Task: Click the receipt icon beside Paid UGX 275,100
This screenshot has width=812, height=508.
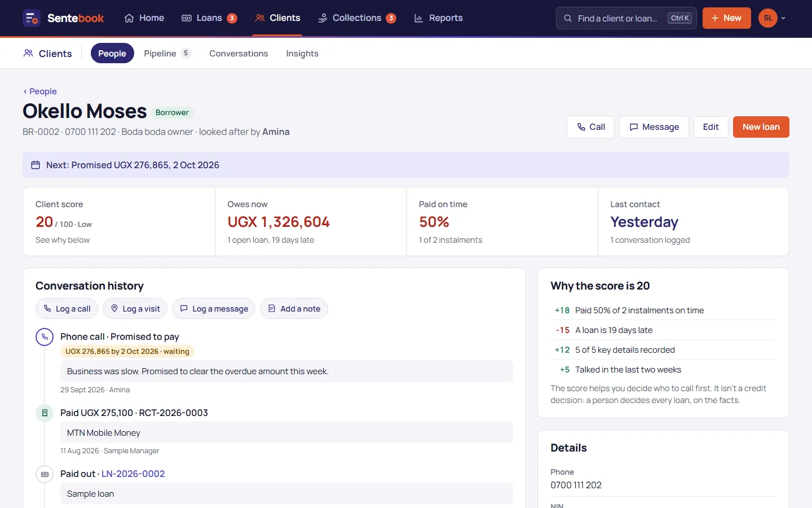Action: click(x=45, y=413)
